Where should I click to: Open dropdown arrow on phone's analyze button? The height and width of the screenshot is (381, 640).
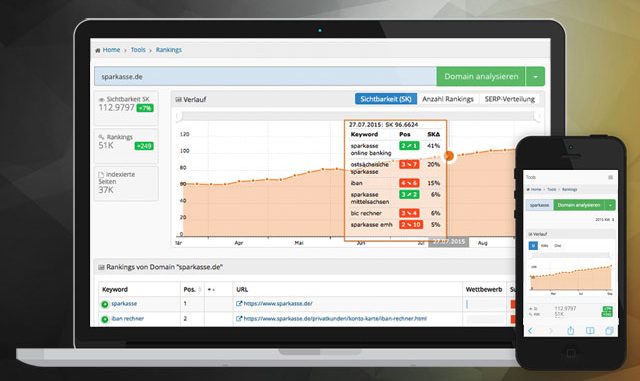coord(610,205)
